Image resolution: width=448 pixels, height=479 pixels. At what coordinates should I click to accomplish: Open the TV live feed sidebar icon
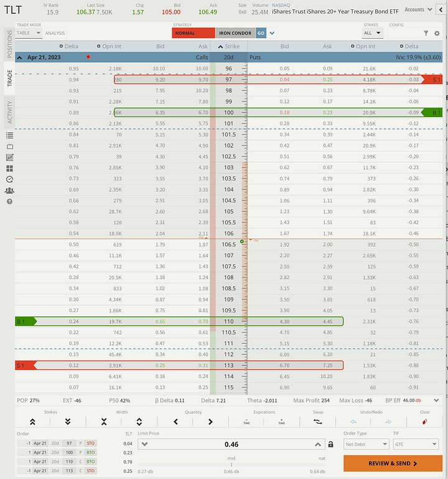point(9,146)
